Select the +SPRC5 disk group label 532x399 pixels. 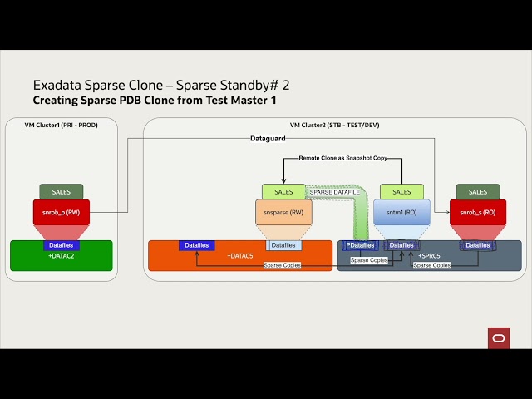(x=429, y=256)
